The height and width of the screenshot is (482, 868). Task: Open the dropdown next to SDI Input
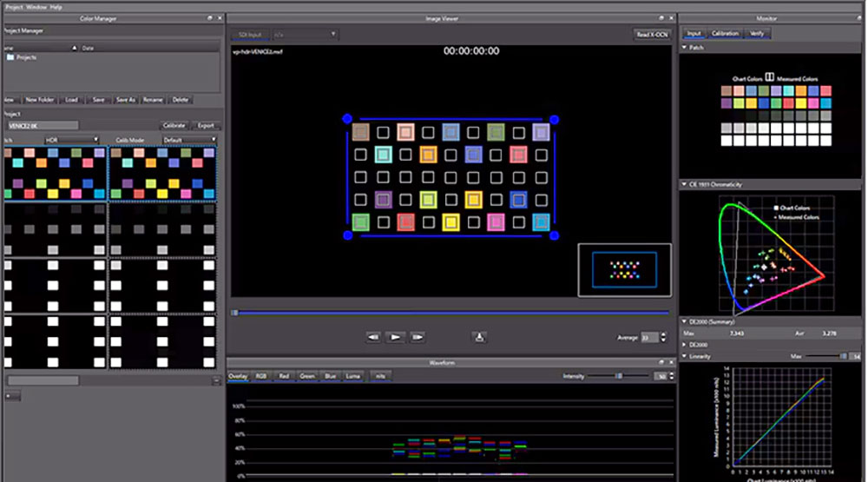coord(305,35)
